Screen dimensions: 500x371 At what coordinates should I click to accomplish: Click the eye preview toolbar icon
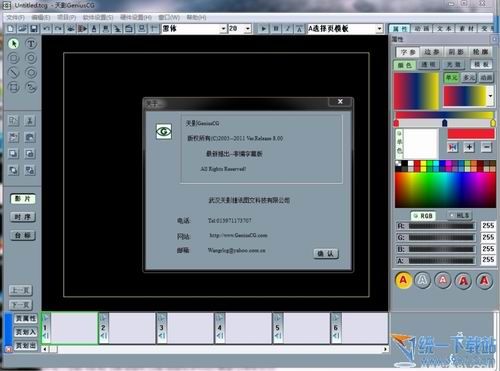tap(70, 29)
